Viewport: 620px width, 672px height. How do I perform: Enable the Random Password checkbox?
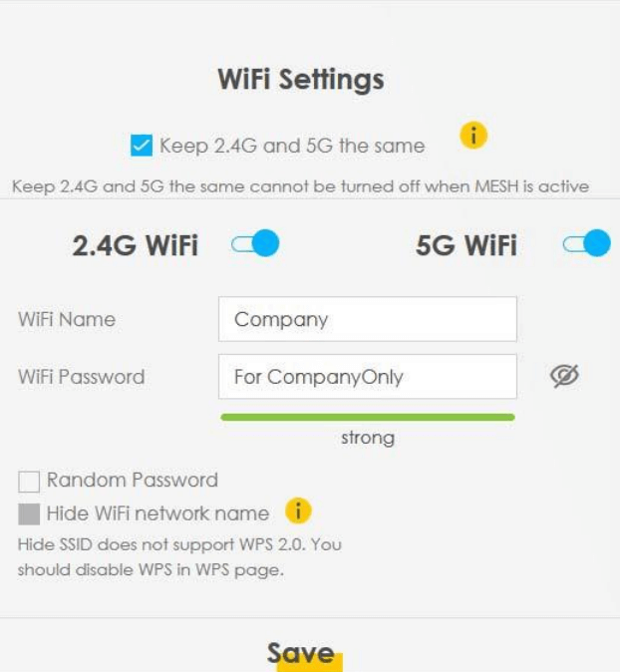(x=30, y=481)
